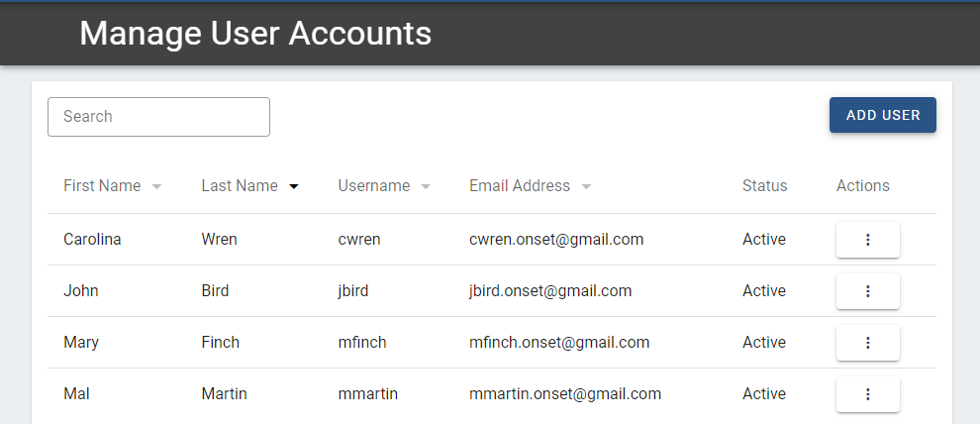Image resolution: width=980 pixels, height=424 pixels.
Task: Sort by Username arrow
Action: pyautogui.click(x=426, y=186)
